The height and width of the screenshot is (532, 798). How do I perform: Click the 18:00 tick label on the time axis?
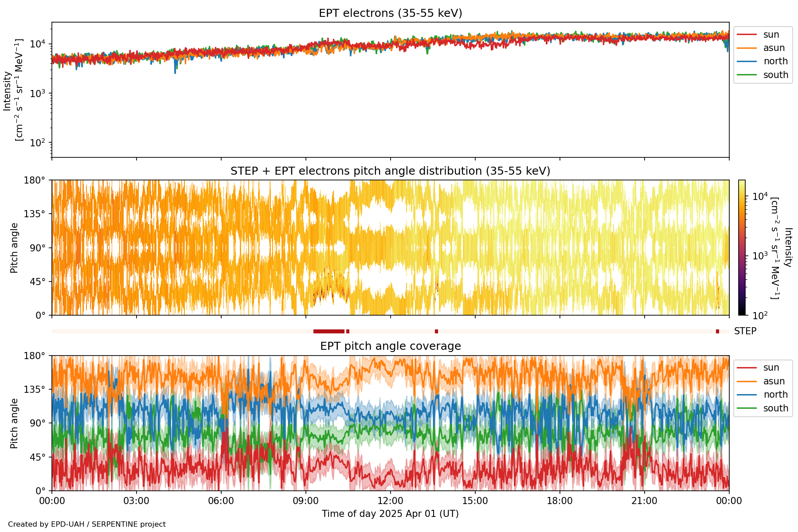(x=559, y=501)
